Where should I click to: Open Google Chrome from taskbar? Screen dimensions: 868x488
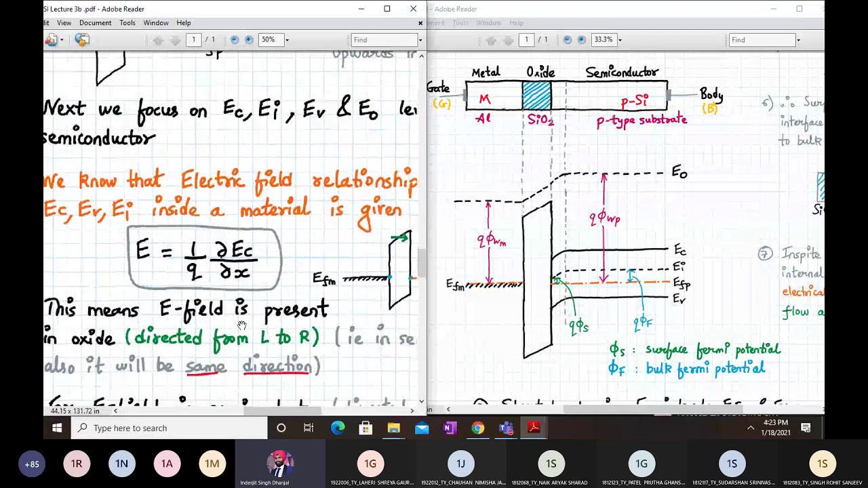(478, 428)
